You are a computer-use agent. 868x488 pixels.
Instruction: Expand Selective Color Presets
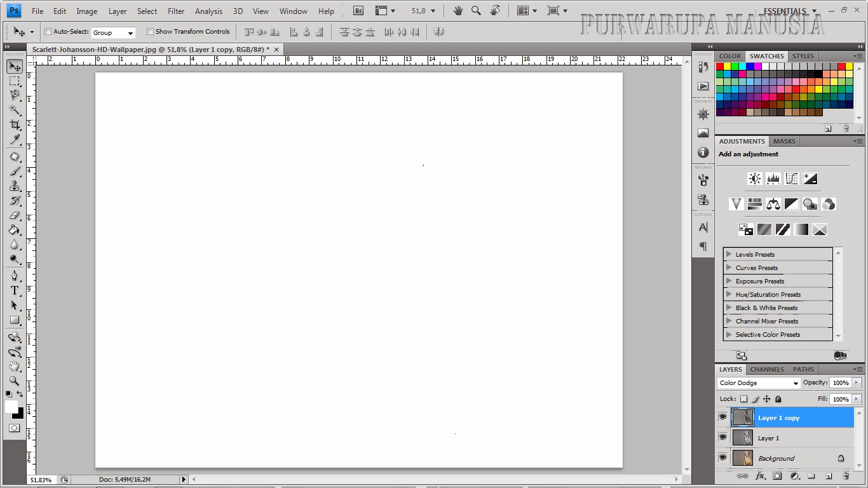[x=729, y=334]
